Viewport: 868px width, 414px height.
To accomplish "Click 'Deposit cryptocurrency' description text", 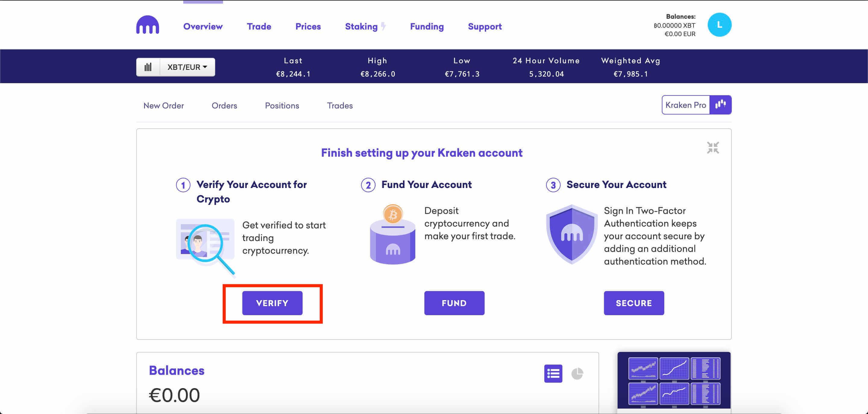I will point(470,223).
